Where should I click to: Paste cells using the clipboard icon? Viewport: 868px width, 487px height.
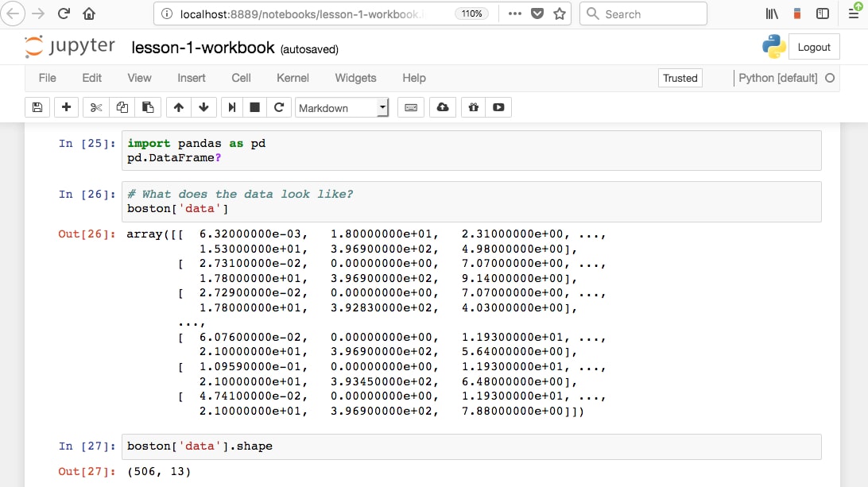pyautogui.click(x=148, y=107)
